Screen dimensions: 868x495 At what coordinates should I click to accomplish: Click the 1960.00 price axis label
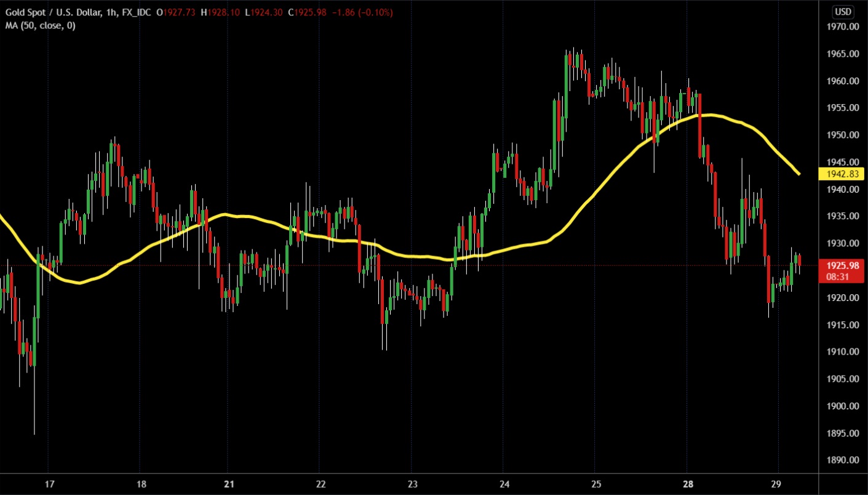click(x=842, y=81)
